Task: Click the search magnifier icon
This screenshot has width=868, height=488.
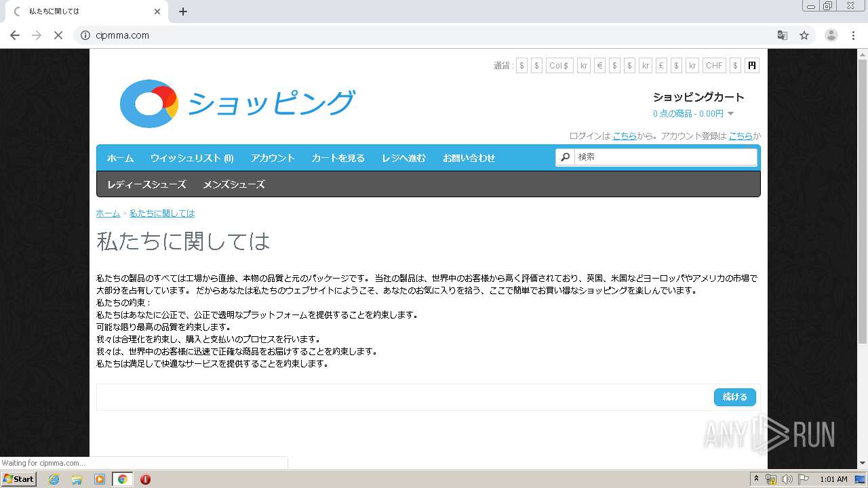Action: (565, 157)
